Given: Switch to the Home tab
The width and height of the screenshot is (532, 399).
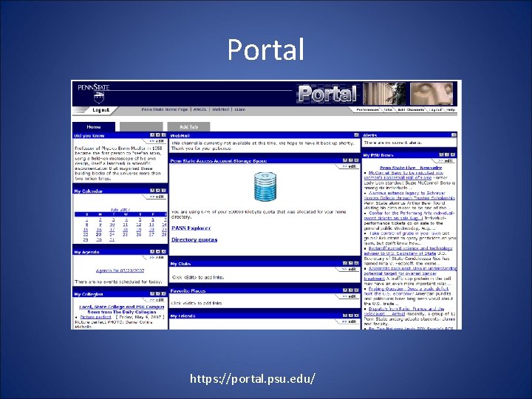Looking at the screenshot, I should pyautogui.click(x=94, y=127).
